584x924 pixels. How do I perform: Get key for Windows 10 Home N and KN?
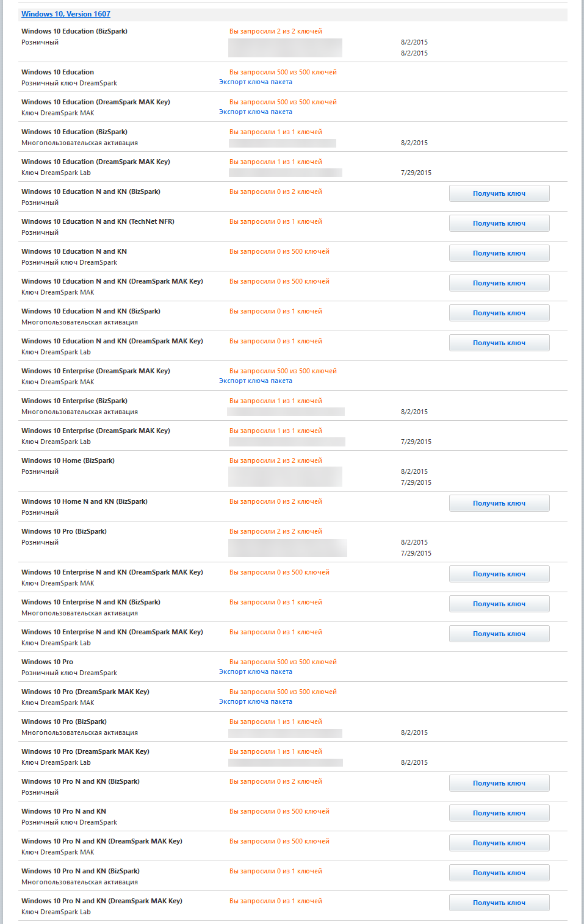(499, 503)
